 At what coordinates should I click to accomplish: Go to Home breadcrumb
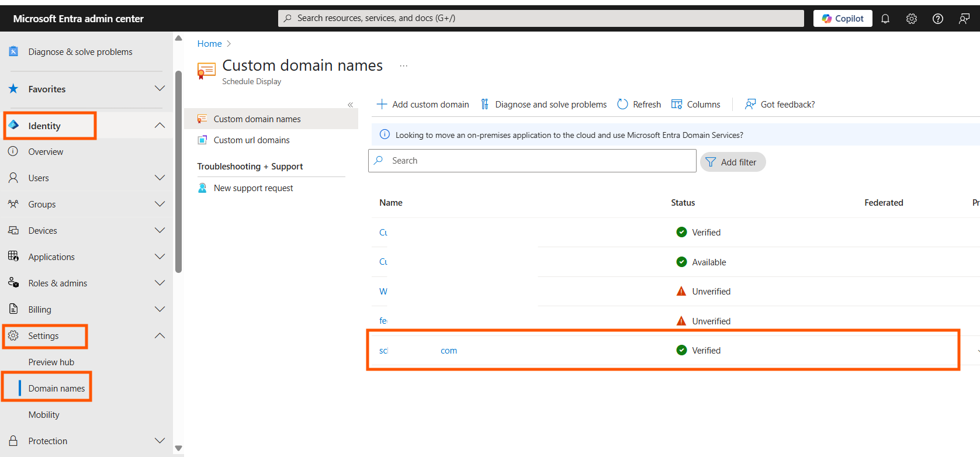pyautogui.click(x=209, y=44)
